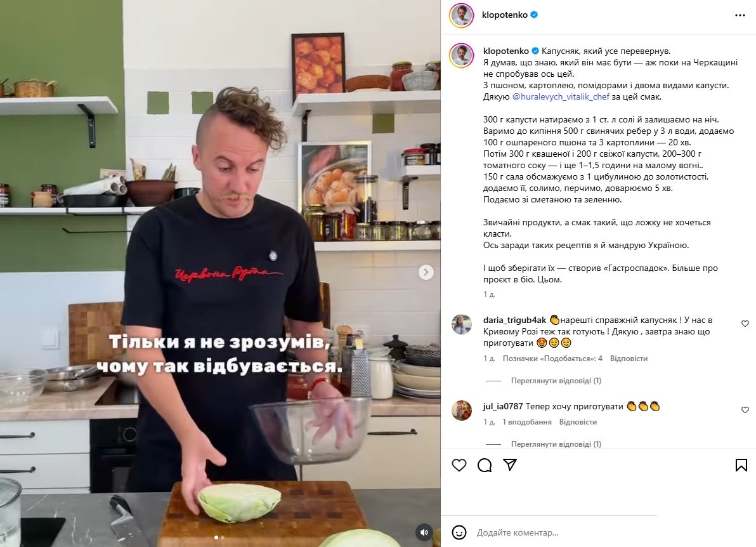Select the second carousel dot indicator
The height and width of the screenshot is (547, 756).
click(x=222, y=537)
